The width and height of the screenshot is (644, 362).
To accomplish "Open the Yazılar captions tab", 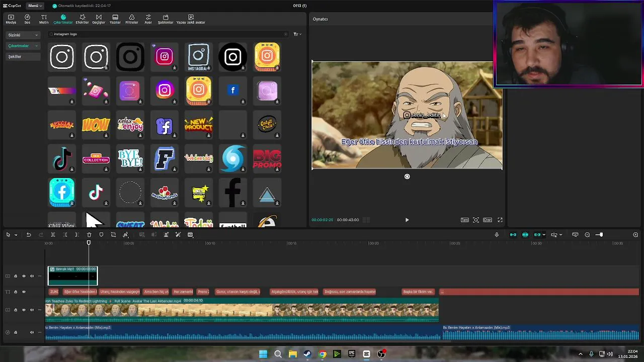I will (x=115, y=19).
